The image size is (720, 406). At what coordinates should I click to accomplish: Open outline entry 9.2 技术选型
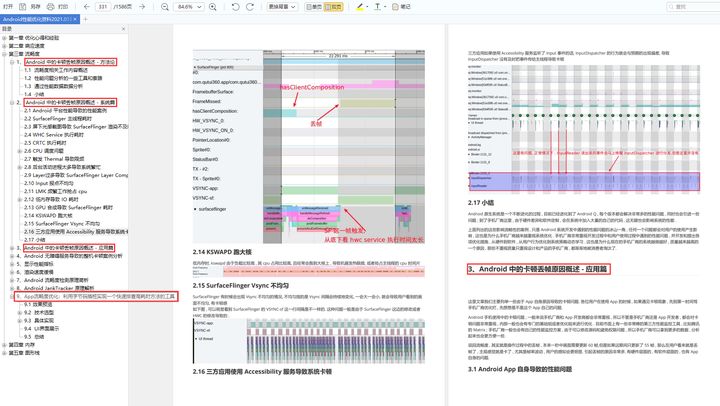tap(39, 312)
